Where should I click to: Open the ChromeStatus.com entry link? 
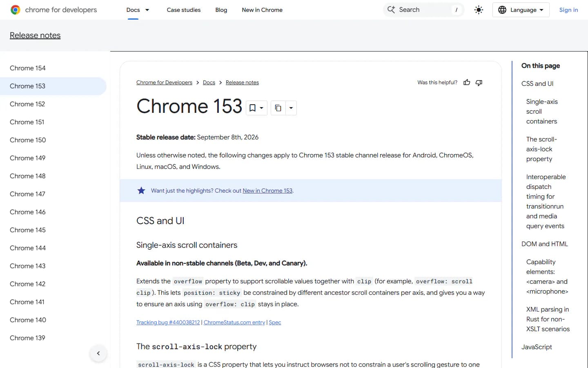pos(234,323)
